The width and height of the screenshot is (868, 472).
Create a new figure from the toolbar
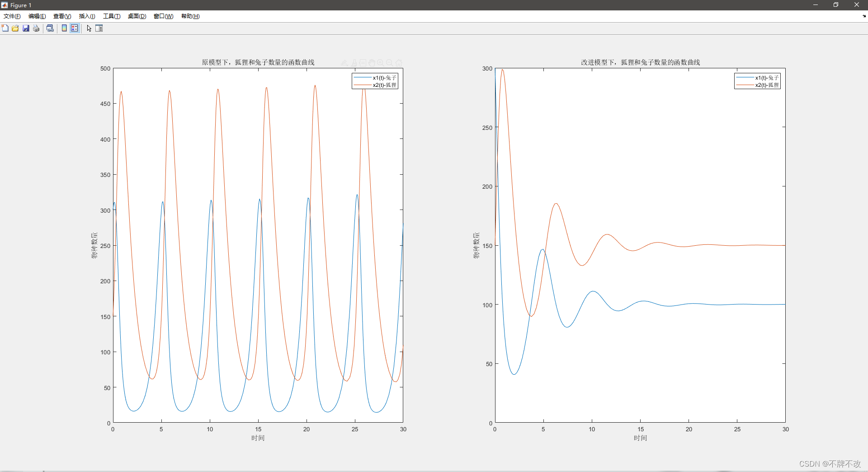(x=5, y=28)
